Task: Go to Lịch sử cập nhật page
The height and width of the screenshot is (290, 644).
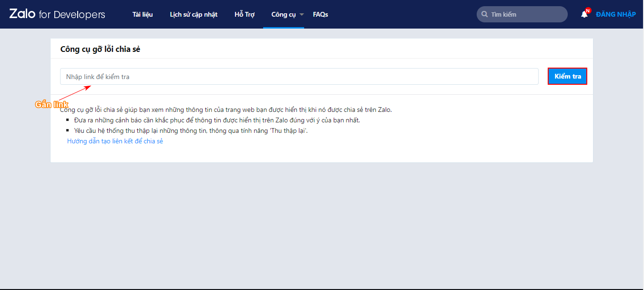Action: tap(194, 14)
